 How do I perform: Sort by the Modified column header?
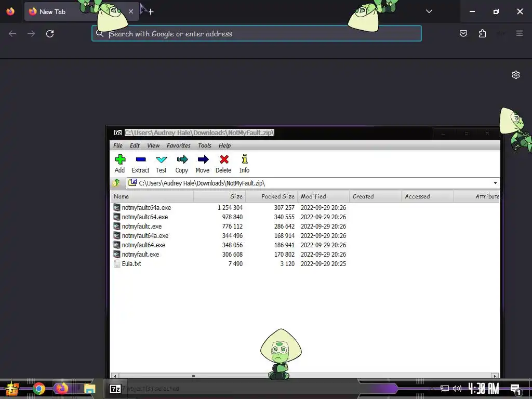click(323, 196)
